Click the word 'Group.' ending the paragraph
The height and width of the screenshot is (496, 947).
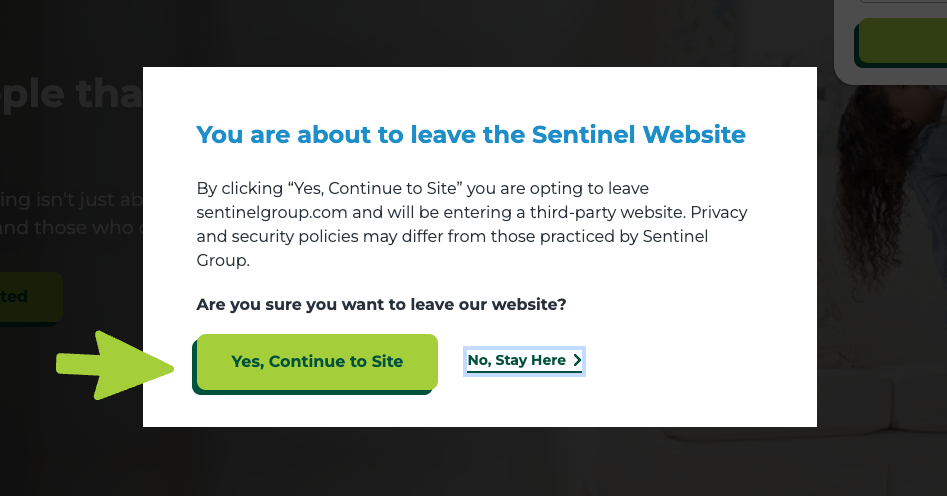coord(223,261)
